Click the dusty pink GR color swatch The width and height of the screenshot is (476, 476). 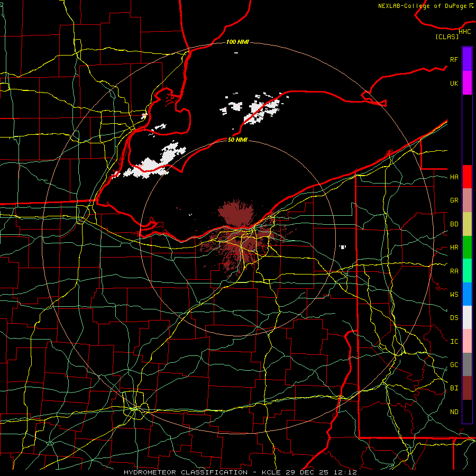[467, 200]
